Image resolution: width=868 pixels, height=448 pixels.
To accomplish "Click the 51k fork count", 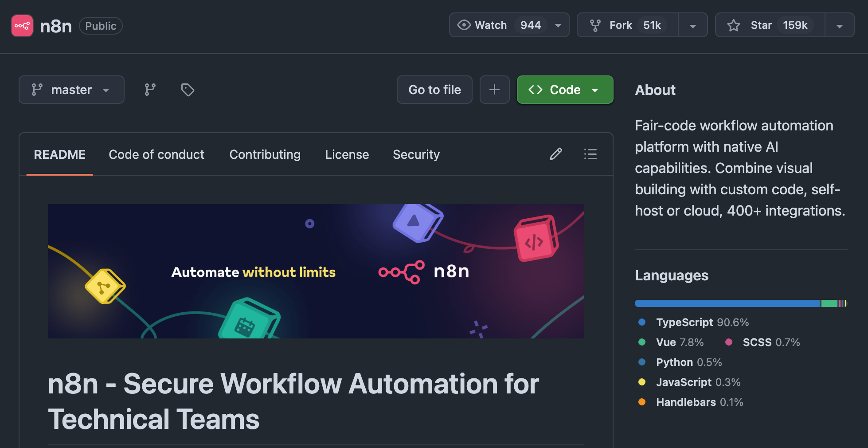I will (652, 25).
